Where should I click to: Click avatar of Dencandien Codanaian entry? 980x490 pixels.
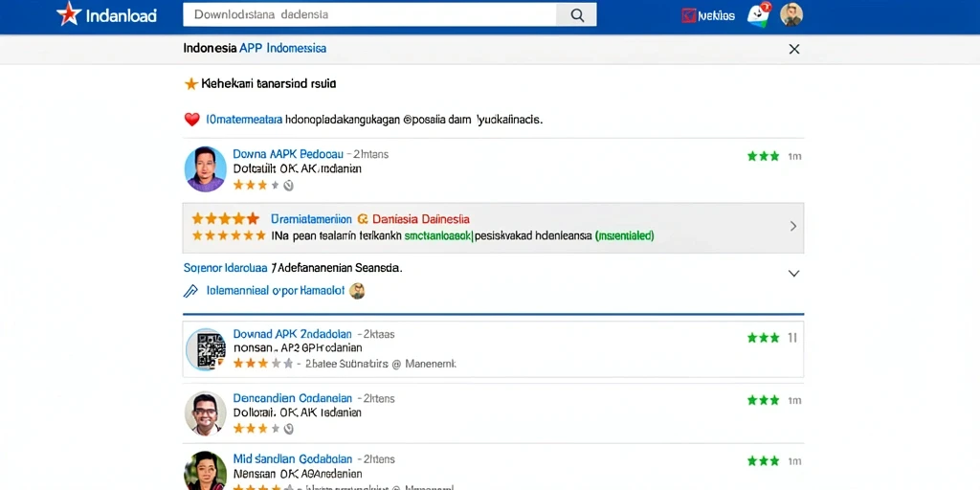206,413
